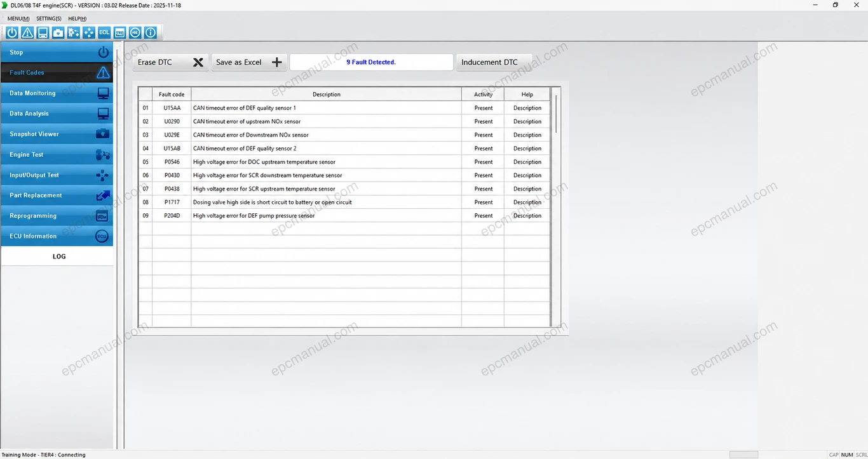The width and height of the screenshot is (868, 459).
Task: Click the snapshot camera icon in the top toolbar
Action: (58, 32)
